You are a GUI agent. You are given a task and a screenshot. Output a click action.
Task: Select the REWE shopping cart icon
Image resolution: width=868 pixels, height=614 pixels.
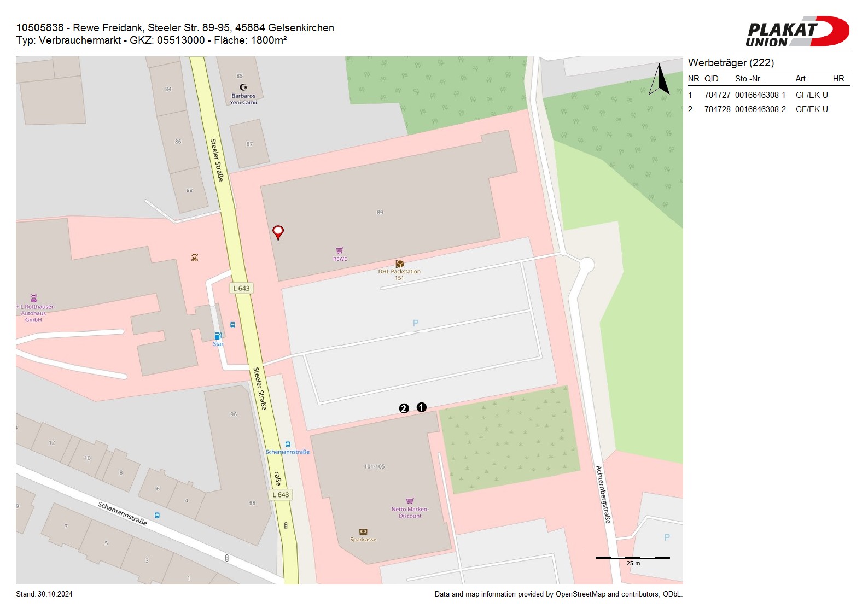340,250
